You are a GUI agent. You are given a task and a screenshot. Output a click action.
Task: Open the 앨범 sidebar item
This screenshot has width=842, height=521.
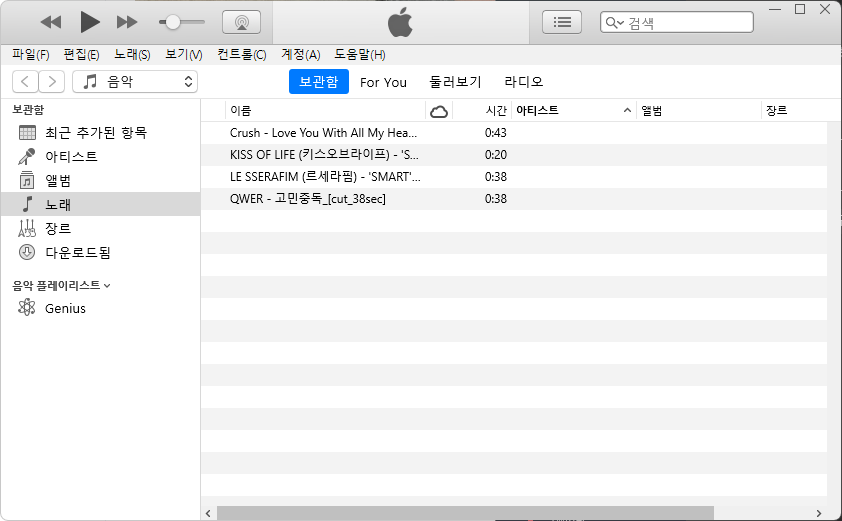(100, 180)
